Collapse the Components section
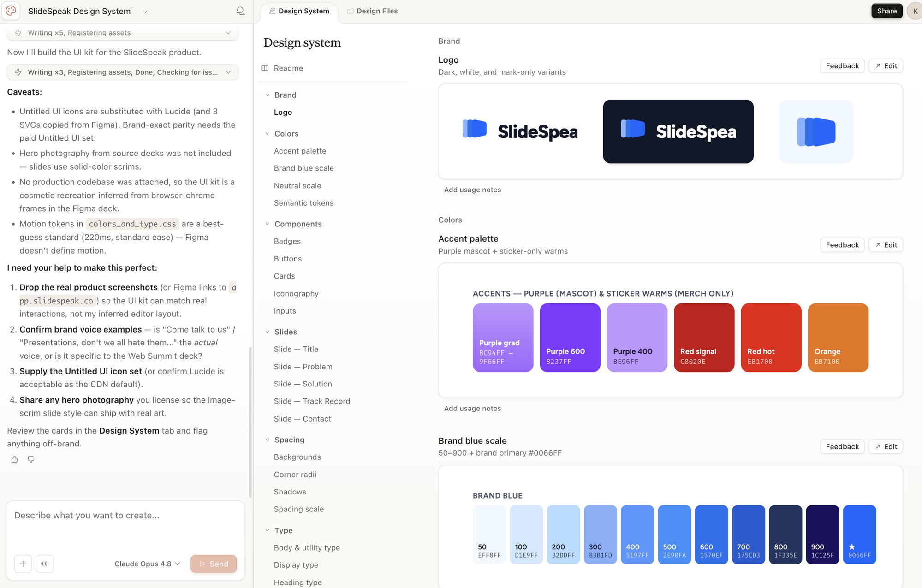Screen dimensions: 922x588 267,224
